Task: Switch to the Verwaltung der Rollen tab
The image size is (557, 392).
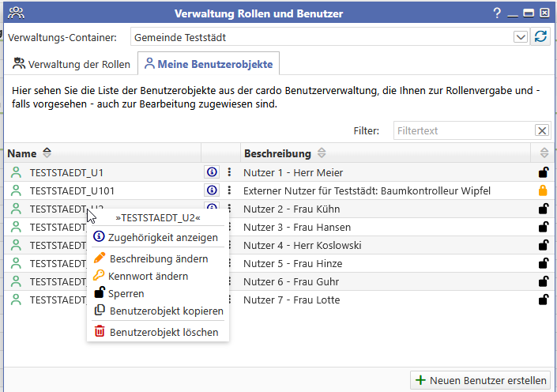Action: tap(71, 64)
